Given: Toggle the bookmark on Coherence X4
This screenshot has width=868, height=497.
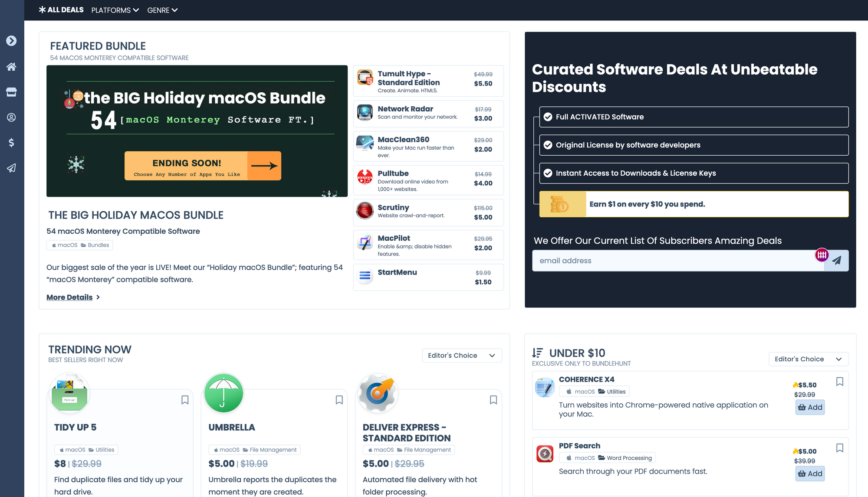Looking at the screenshot, I should [x=839, y=382].
